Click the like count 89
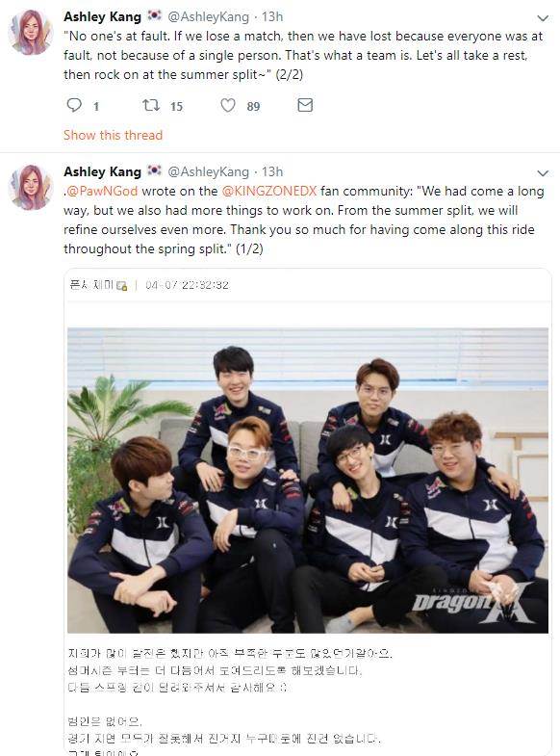The image size is (560, 756). [254, 106]
